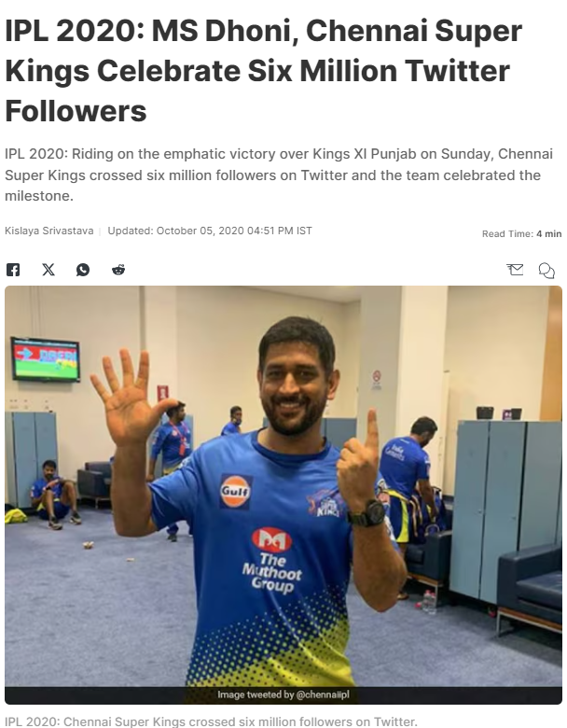Screen dimensions: 567x728
Task: Click the article headline text
Action: click(264, 71)
